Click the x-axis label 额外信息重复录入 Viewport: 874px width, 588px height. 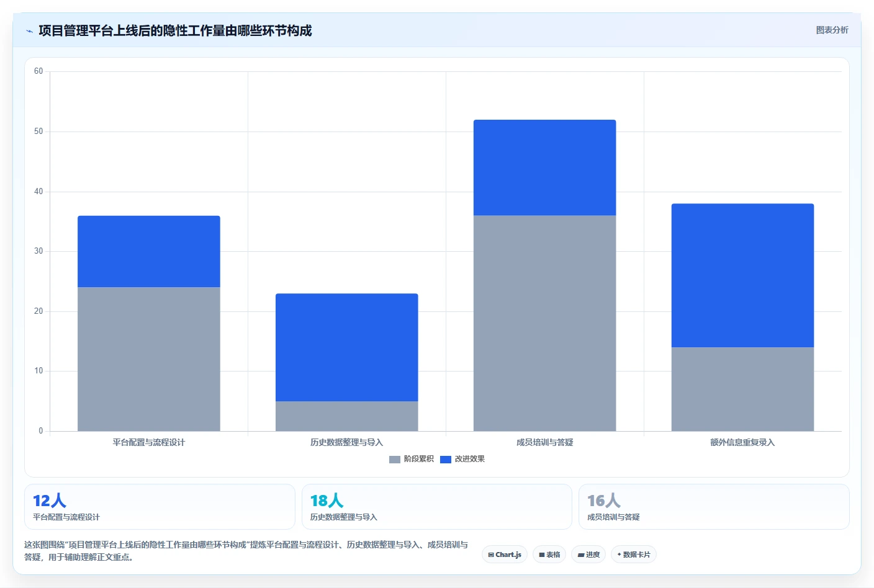coord(743,442)
